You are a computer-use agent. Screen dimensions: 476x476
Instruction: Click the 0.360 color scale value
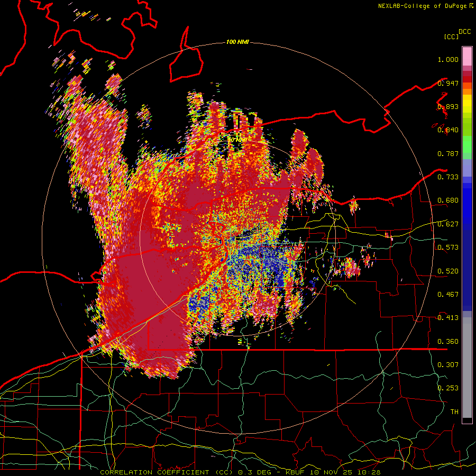pyautogui.click(x=448, y=342)
